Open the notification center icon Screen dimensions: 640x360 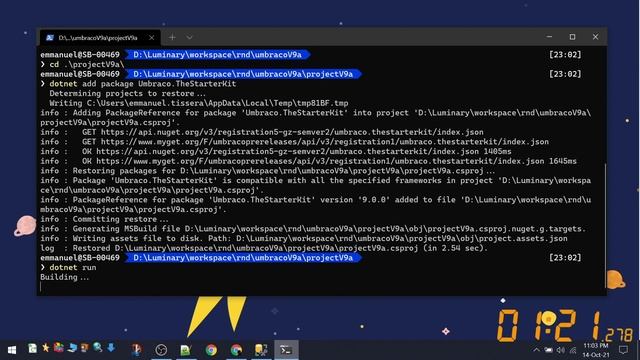pyautogui.click(x=623, y=350)
